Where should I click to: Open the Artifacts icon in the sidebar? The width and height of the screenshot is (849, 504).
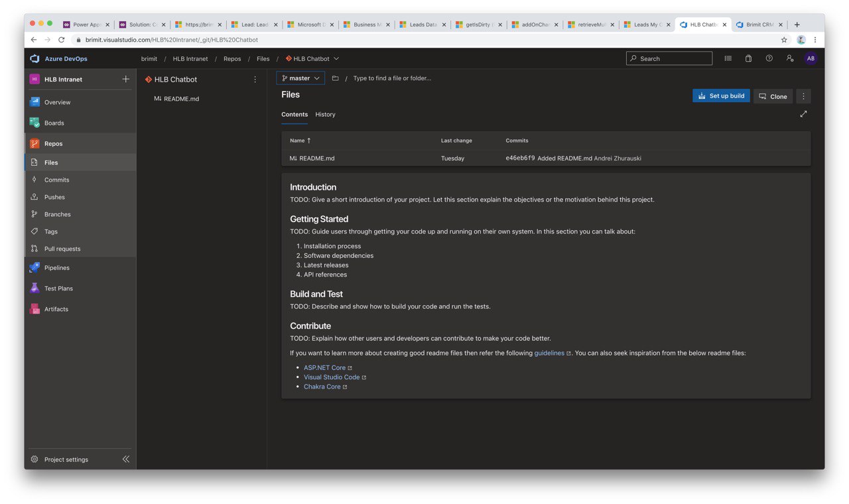click(35, 309)
